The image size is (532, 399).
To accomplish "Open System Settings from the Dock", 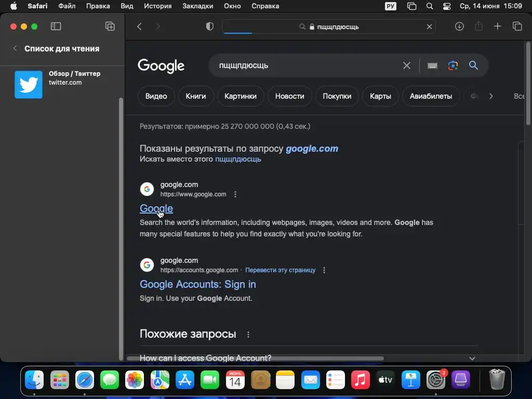I will [436, 380].
